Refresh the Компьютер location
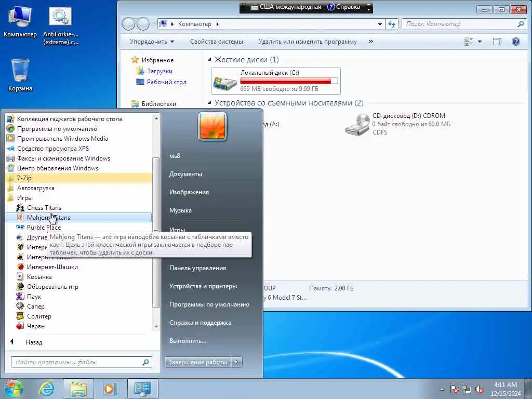The height and width of the screenshot is (399, 532). click(392, 24)
